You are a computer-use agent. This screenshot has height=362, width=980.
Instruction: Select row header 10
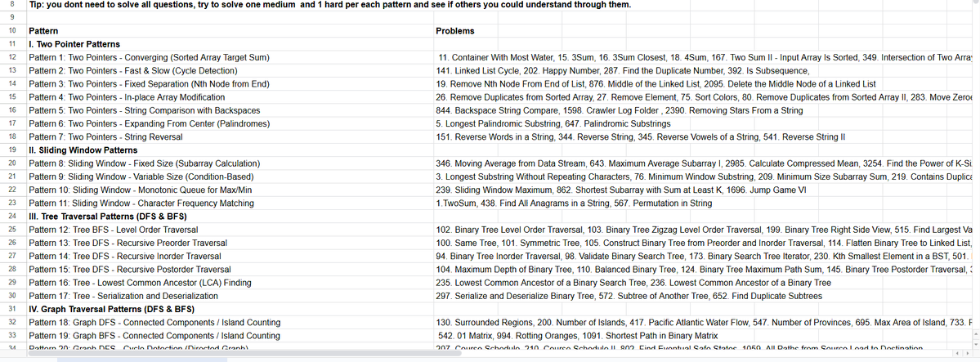coord(13,30)
